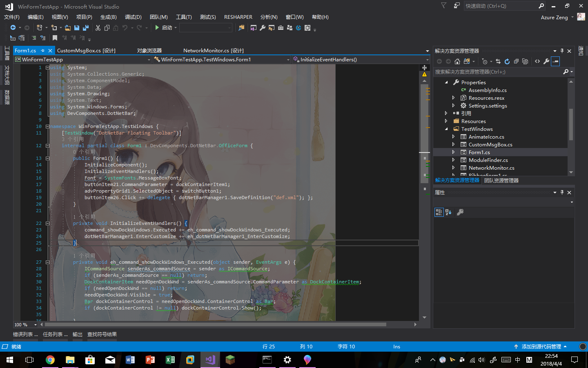Viewport: 588px width, 368px height.
Task: Switch to CustomMsgBox.cs [设计] tab
Action: click(86, 51)
